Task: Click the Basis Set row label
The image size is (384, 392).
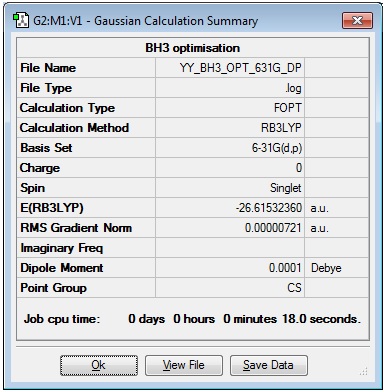Action: click(x=46, y=148)
